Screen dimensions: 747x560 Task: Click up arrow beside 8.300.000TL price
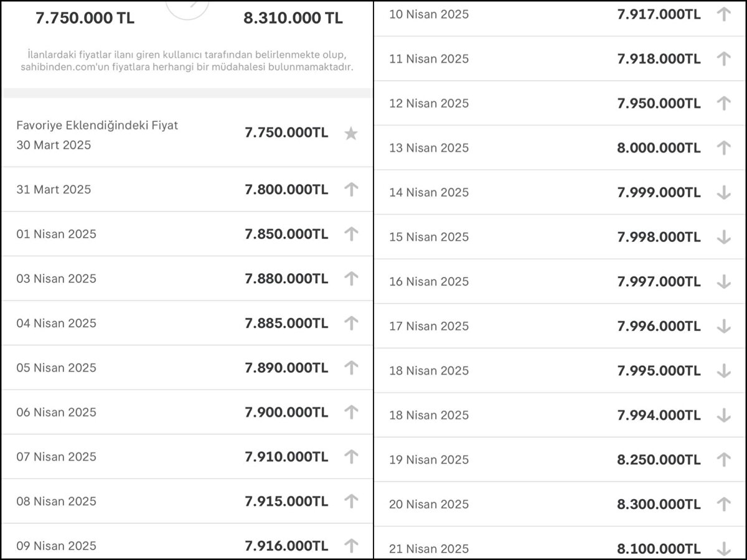723,504
